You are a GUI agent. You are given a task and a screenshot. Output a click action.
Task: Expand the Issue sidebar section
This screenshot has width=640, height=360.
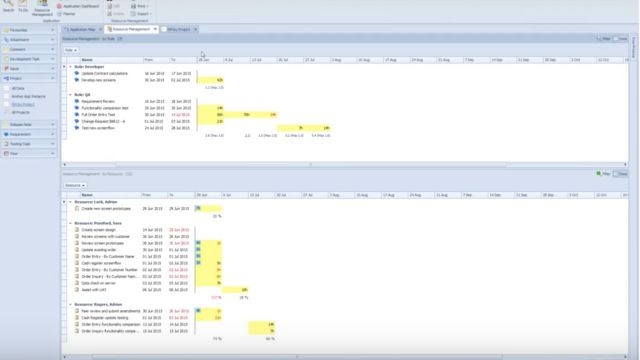coord(29,69)
